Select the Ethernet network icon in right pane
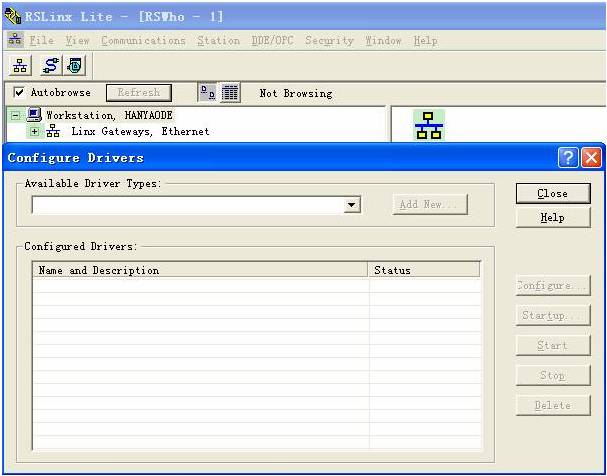Image resolution: width=607 pixels, height=476 pixels. (429, 125)
